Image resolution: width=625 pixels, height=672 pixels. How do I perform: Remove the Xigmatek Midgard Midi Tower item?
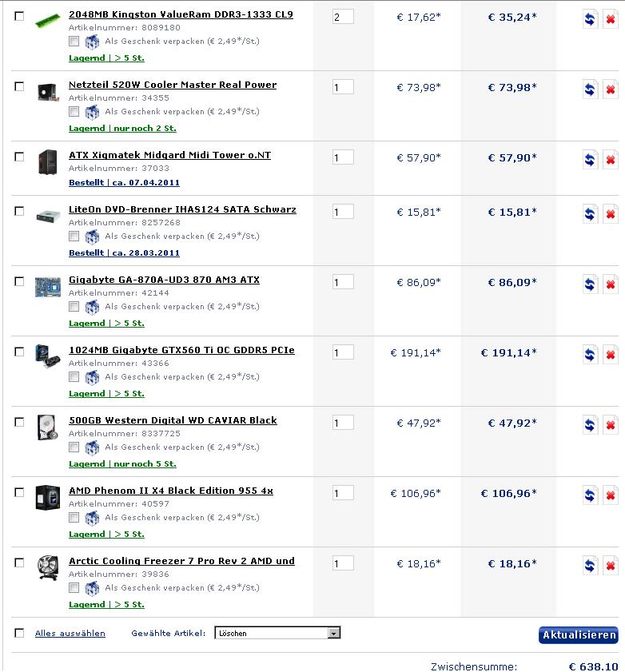tap(611, 160)
